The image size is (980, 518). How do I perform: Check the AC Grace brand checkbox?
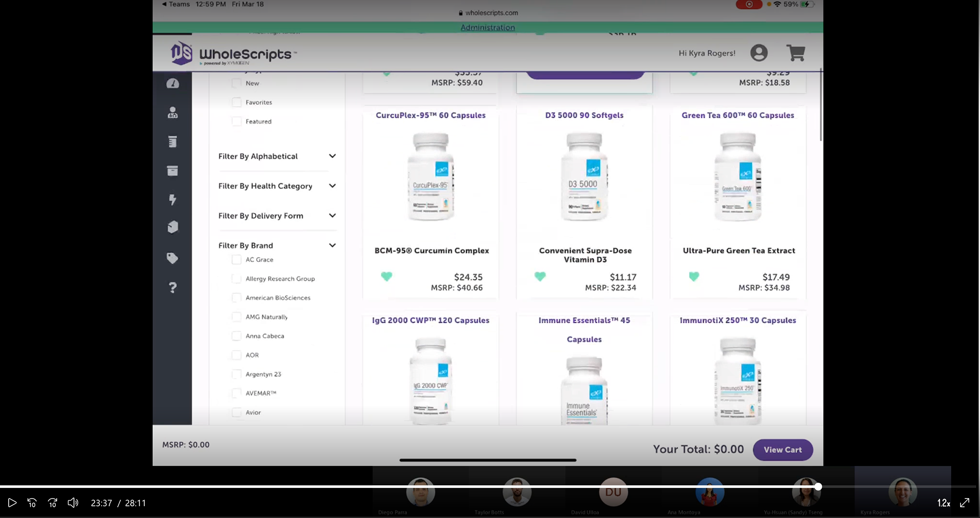click(236, 259)
